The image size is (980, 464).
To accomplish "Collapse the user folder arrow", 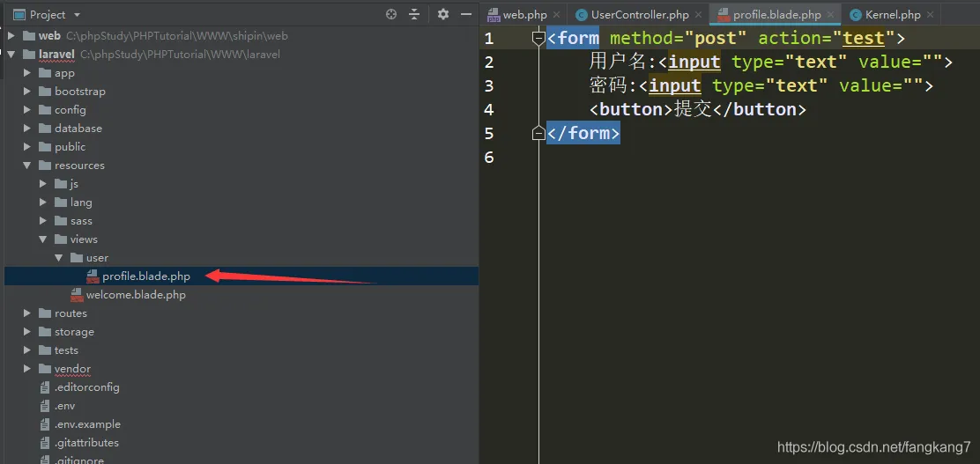I will (58, 258).
